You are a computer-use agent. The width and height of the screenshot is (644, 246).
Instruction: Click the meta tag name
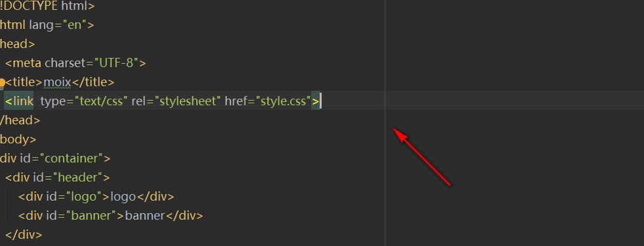(26, 63)
